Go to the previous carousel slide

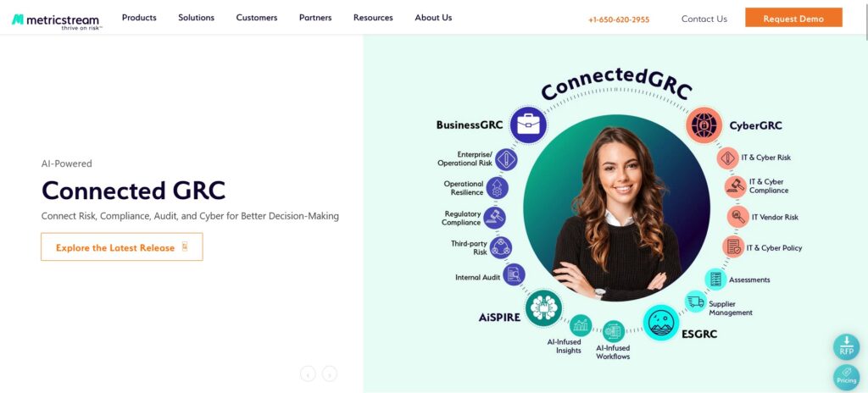[x=308, y=374]
